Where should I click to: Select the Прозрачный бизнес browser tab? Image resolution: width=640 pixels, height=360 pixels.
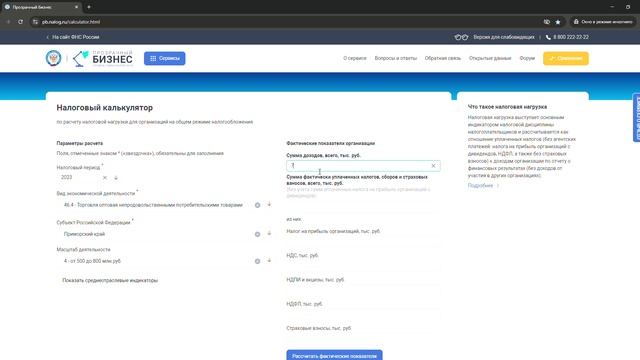[x=41, y=7]
